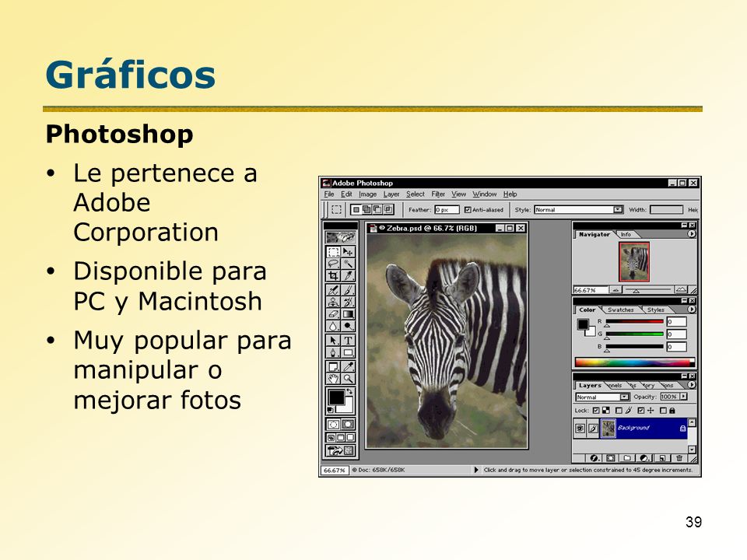Choose Intersect with selection option icon
Image resolution: width=747 pixels, height=560 pixels.
pos(388,209)
